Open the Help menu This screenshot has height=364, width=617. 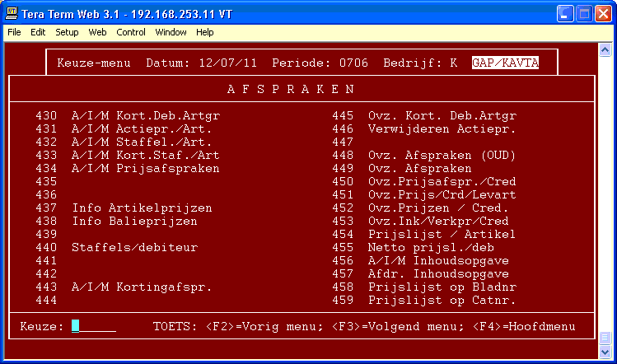click(205, 32)
